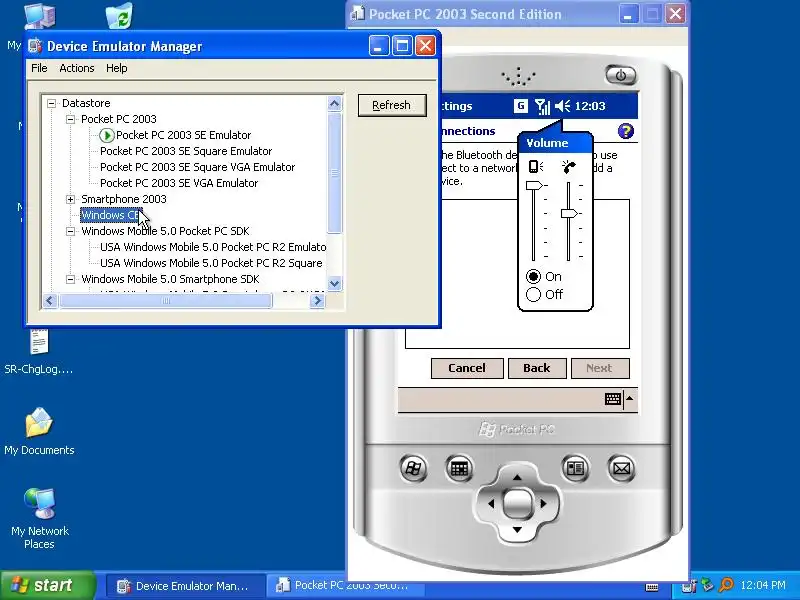
Task: Select Pocket PC 2003 SE VGA Emulator
Action: click(x=179, y=183)
